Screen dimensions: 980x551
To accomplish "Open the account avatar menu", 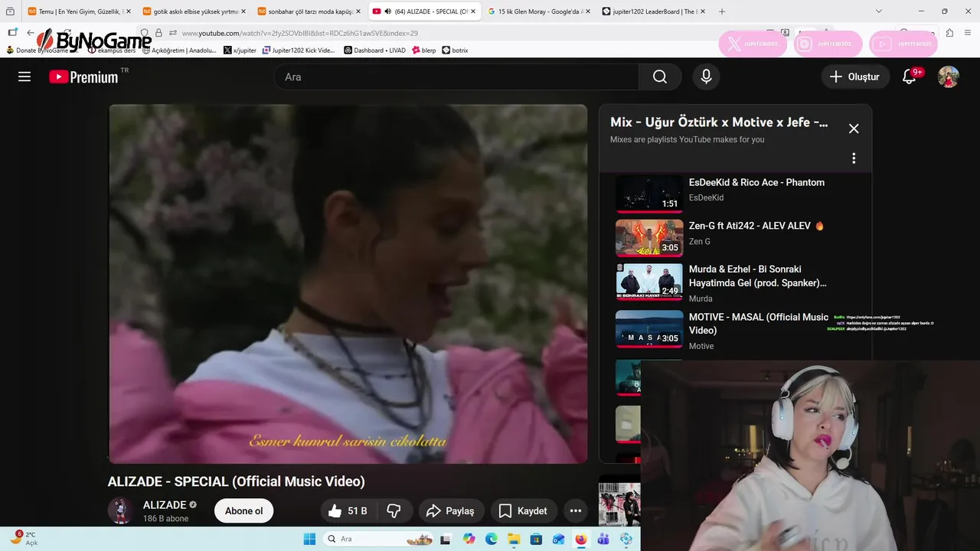I will pos(949,77).
